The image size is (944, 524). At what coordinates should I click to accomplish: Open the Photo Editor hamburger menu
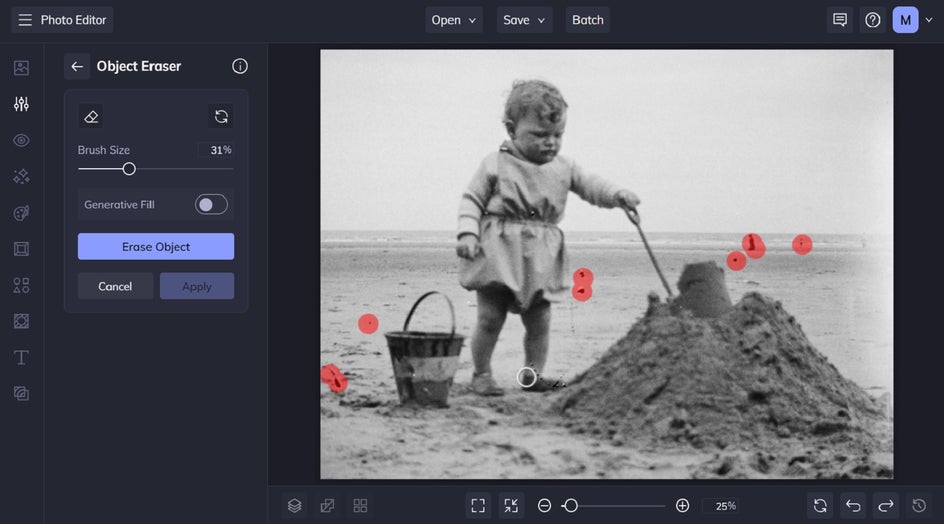[25, 20]
